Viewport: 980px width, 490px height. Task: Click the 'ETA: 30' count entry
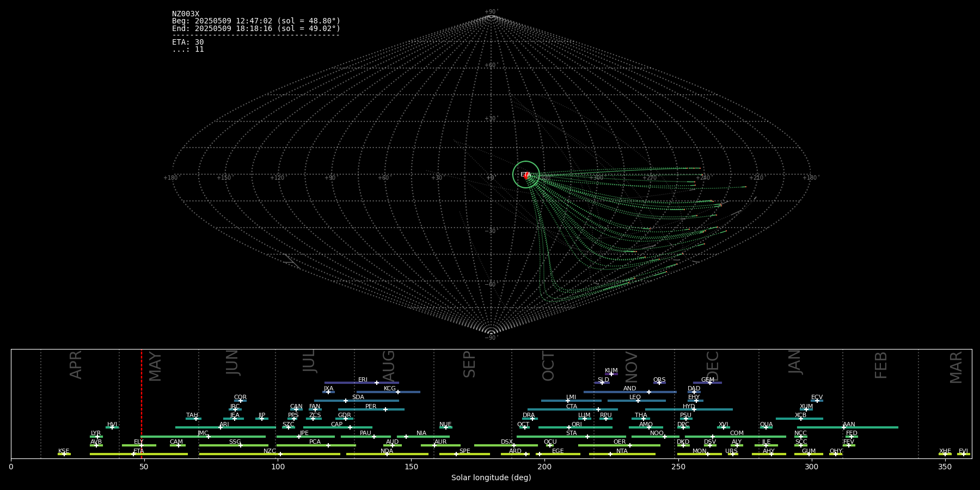tap(188, 42)
